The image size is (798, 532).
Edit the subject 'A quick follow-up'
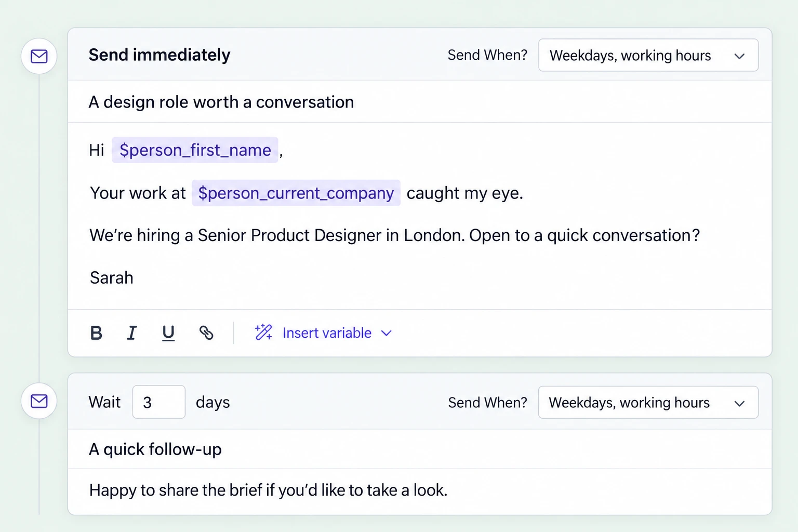click(x=420, y=449)
